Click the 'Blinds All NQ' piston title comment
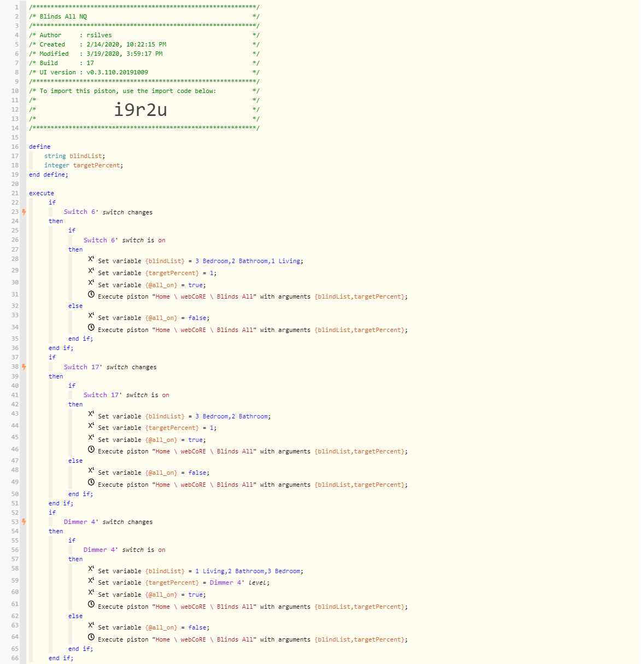644x664 pixels. pyautogui.click(x=63, y=16)
